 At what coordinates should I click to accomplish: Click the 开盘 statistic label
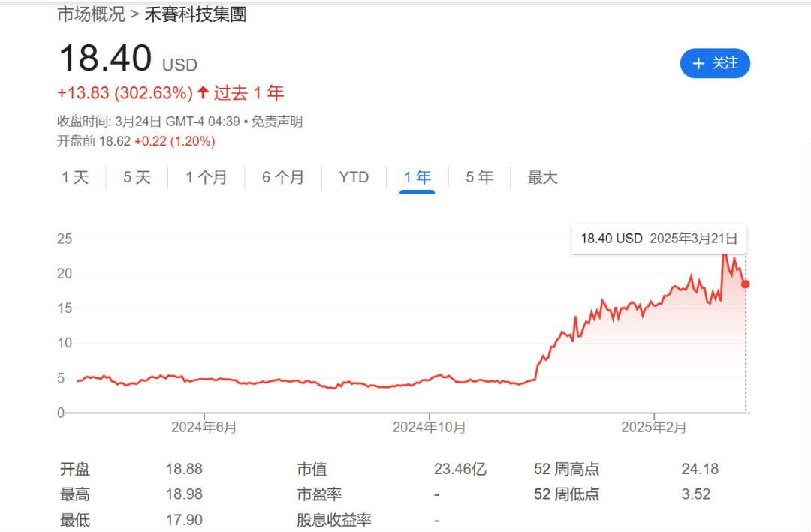pyautogui.click(x=75, y=470)
